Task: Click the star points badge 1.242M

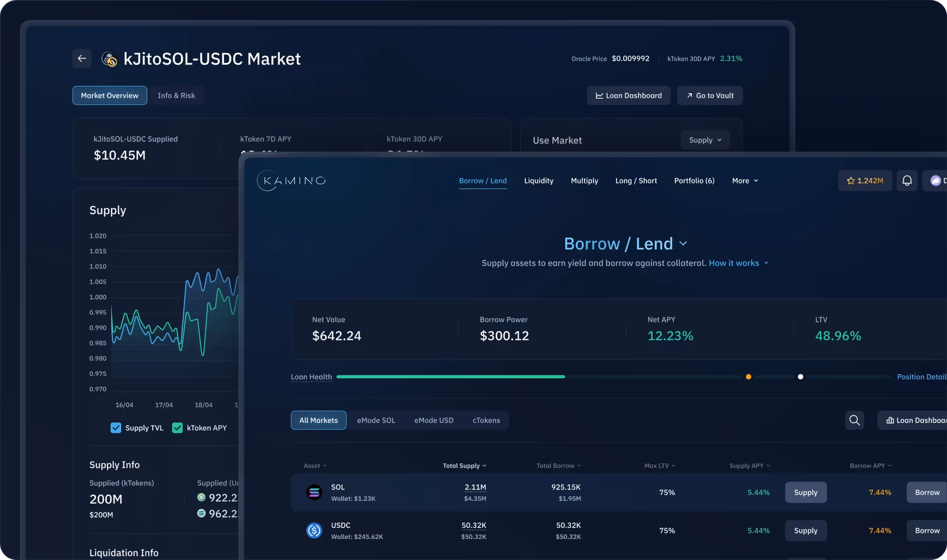Action: [x=865, y=180]
